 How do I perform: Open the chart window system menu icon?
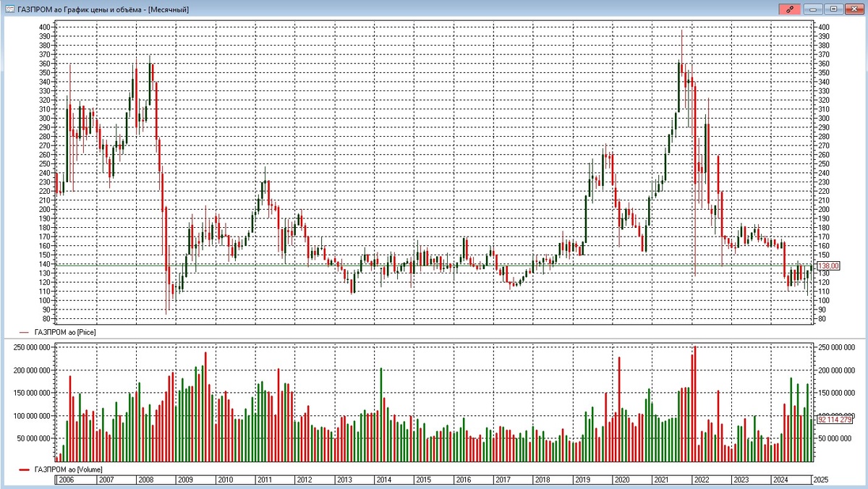pos(9,9)
